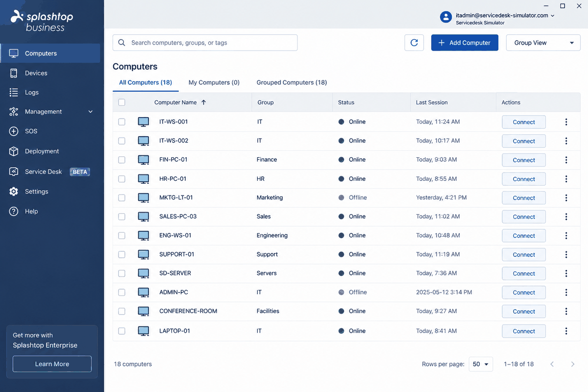Click the Group column header
The height and width of the screenshot is (392, 588).
point(266,102)
